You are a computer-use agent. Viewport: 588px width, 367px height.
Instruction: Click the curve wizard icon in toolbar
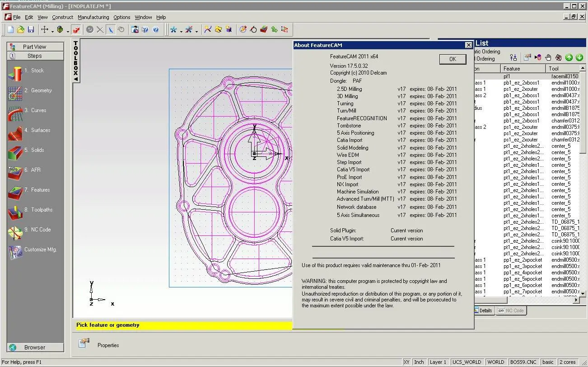208,30
